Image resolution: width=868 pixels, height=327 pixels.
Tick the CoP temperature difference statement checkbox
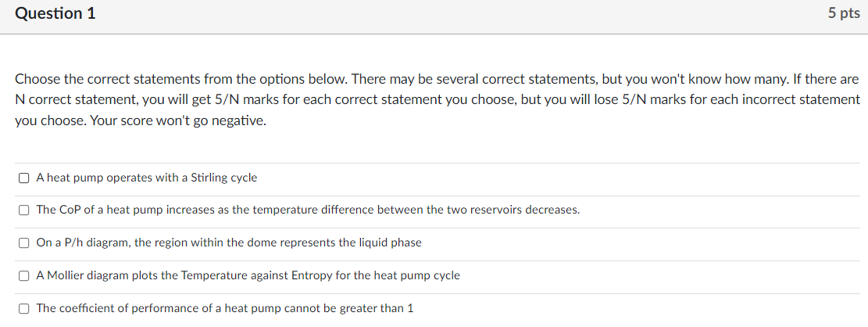click(x=23, y=210)
